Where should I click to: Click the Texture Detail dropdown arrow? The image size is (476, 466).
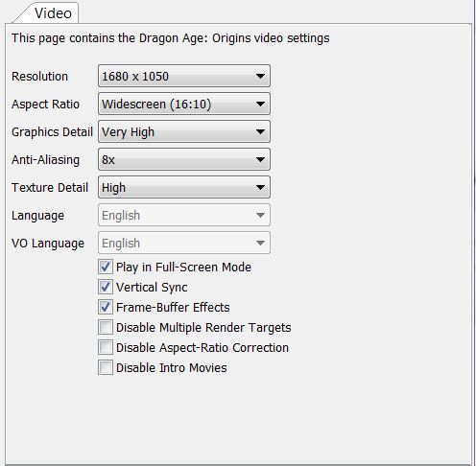pos(260,188)
